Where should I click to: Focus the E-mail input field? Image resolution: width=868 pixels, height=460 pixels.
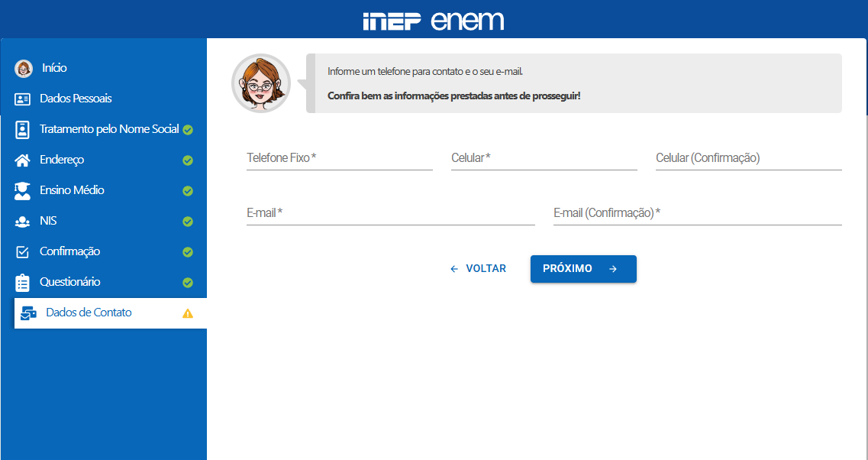coord(390,214)
